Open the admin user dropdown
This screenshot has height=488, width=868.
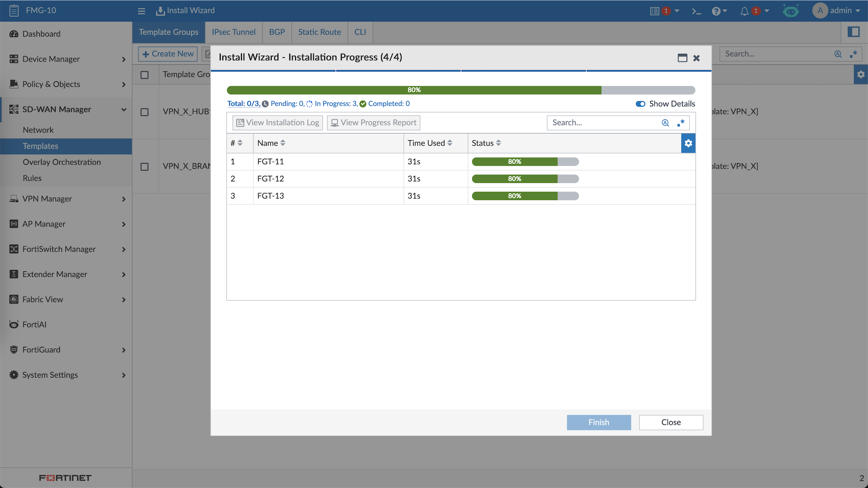(x=836, y=10)
